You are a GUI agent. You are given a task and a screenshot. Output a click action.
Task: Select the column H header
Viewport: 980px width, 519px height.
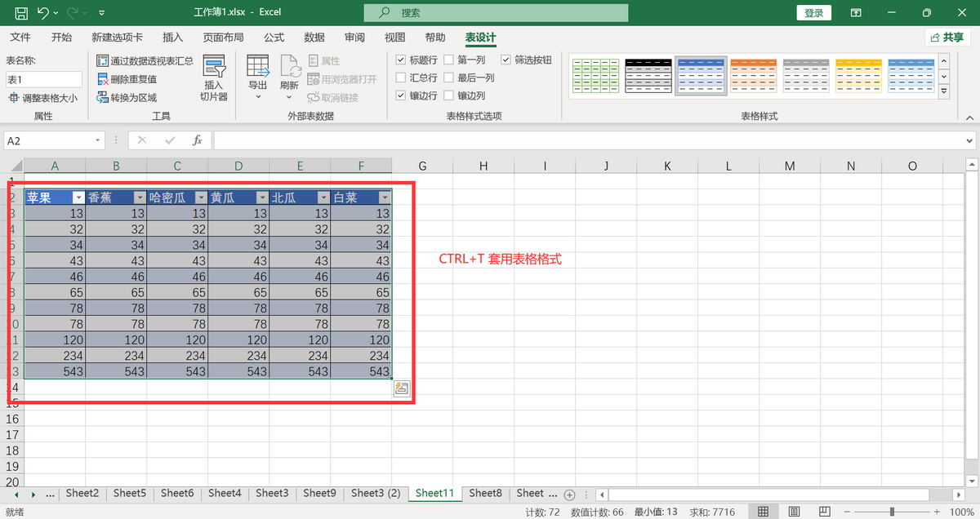pyautogui.click(x=483, y=166)
